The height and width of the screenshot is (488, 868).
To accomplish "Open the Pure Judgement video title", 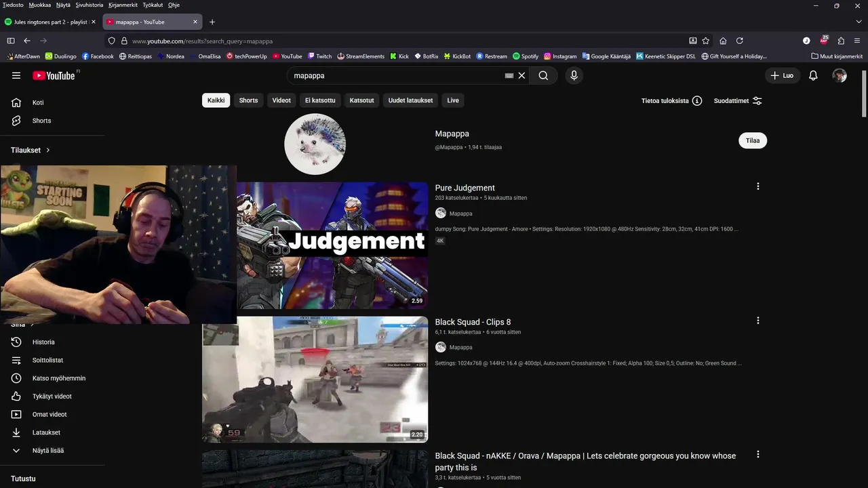I will [465, 188].
